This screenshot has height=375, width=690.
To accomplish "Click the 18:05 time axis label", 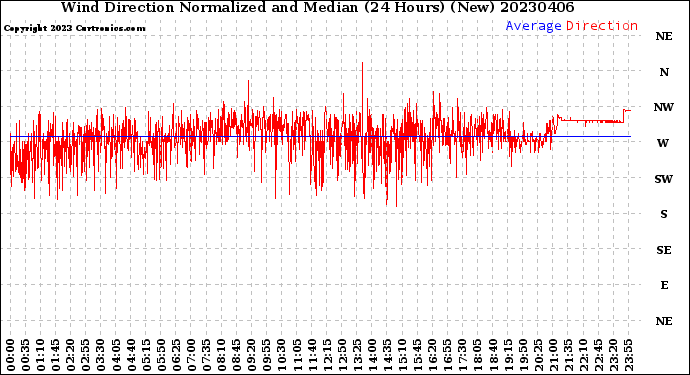I will click(x=477, y=355).
